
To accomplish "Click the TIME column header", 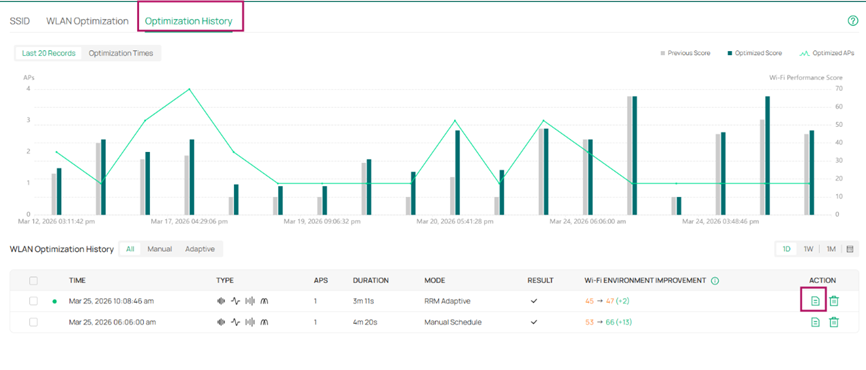I will (x=77, y=281).
